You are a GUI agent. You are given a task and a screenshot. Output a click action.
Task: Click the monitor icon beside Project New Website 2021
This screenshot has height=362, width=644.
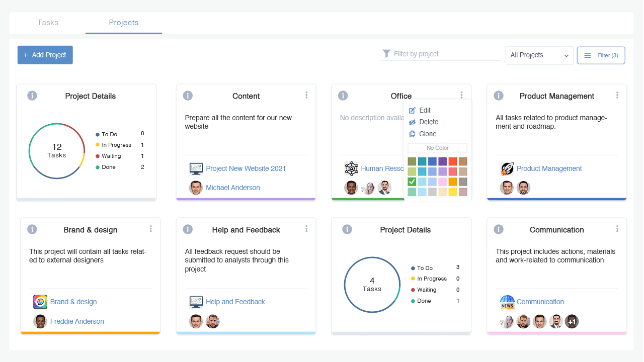click(x=196, y=168)
